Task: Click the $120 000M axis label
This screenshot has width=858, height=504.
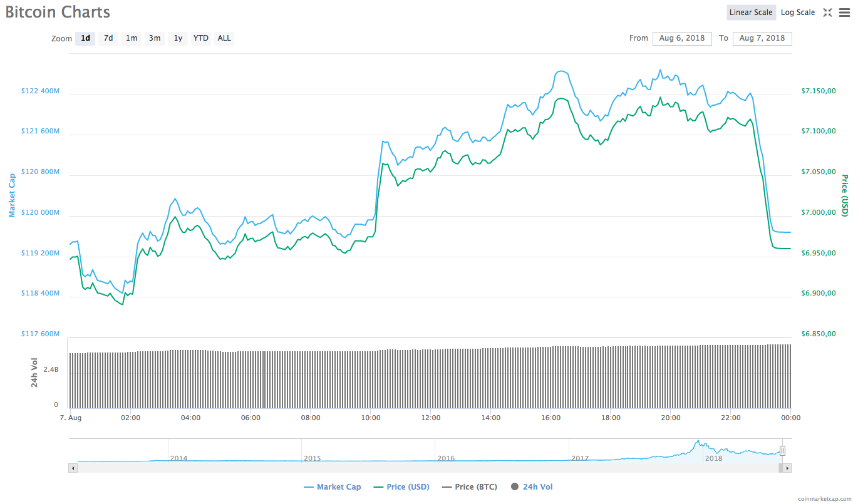Action: click(40, 213)
